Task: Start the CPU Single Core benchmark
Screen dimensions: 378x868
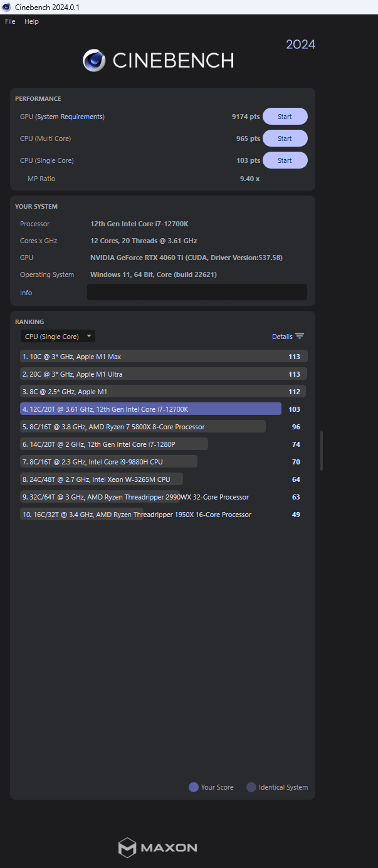Action: pyautogui.click(x=285, y=160)
